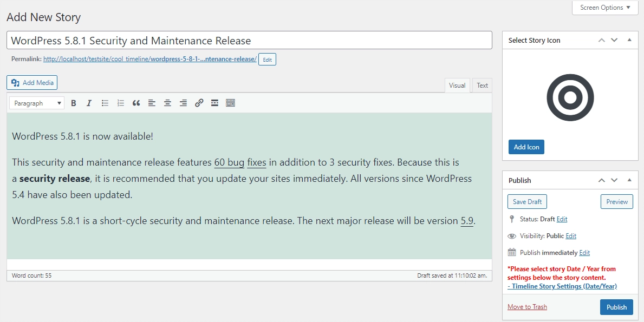Edit the publish immediately schedule
Viewport: 644px width, 322px height.
pyautogui.click(x=584, y=253)
